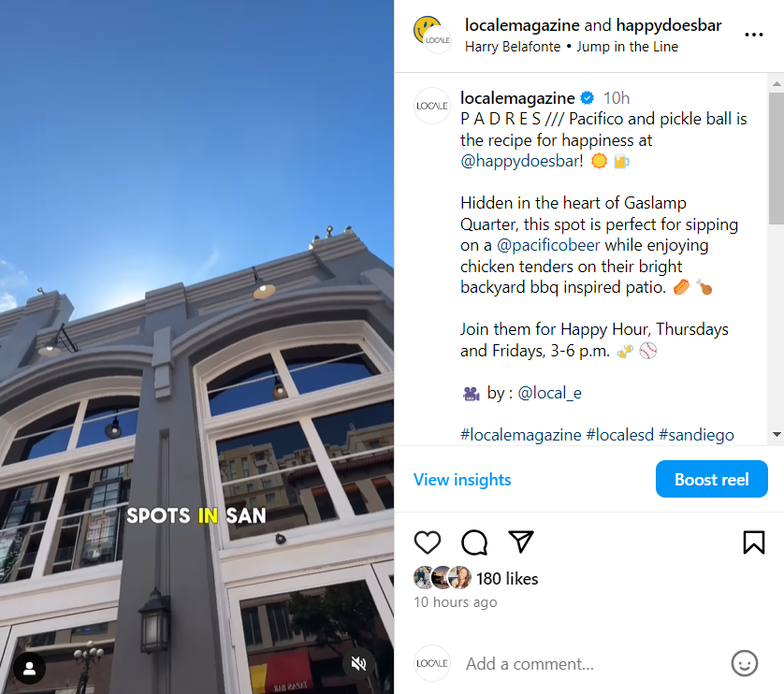This screenshot has height=694, width=784.
Task: View the 180 likes list
Action: click(507, 579)
